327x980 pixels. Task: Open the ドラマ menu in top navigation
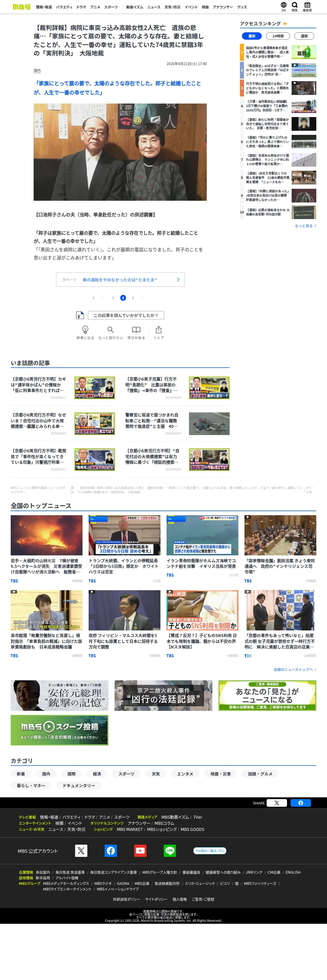(81, 7)
